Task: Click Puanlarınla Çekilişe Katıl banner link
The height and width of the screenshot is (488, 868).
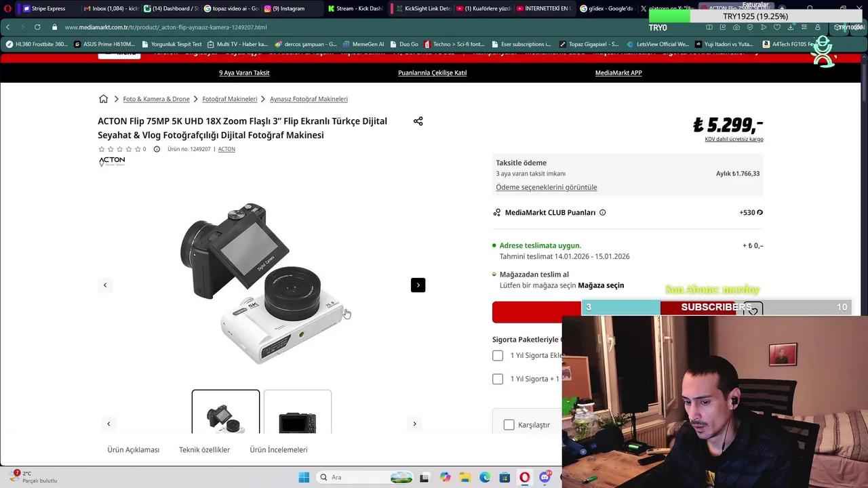Action: click(432, 73)
